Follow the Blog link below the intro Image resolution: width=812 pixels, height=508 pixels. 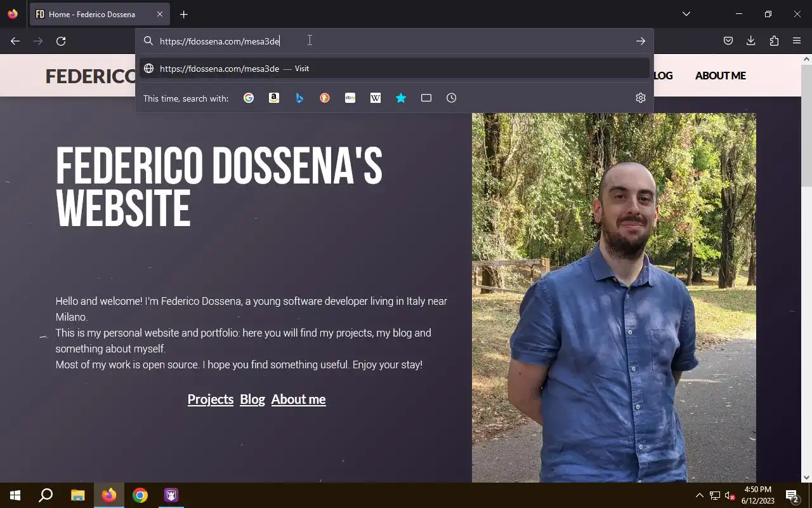click(252, 399)
